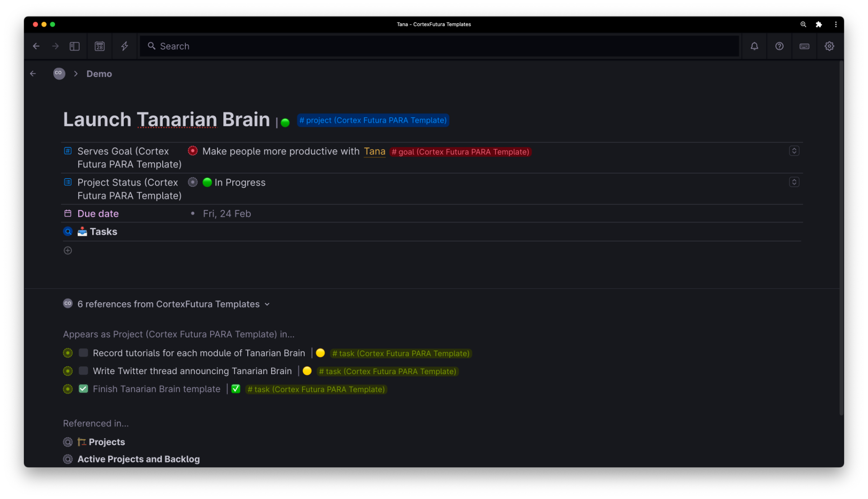Click the project supertag badge
The image size is (868, 499).
[373, 120]
